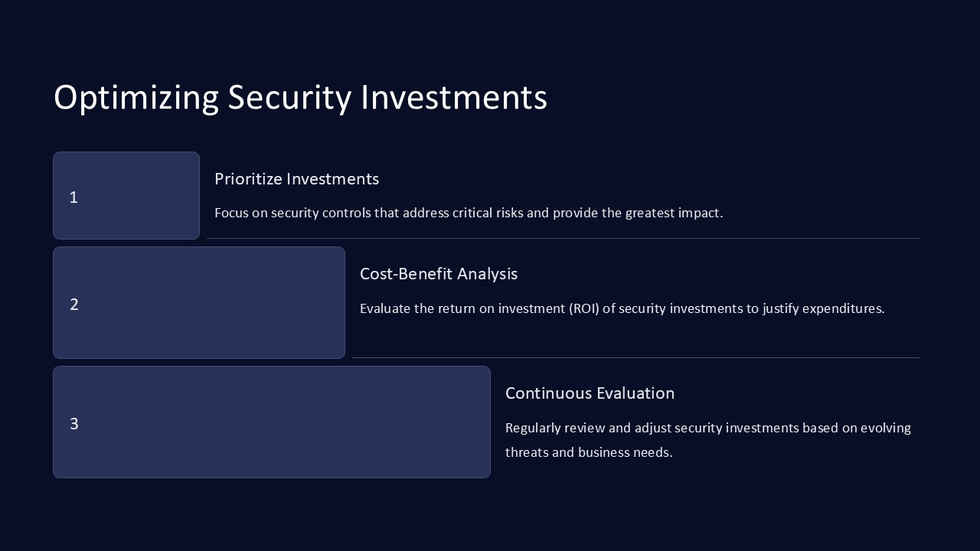Click the line 'threats and business needs.'
This screenshot has width=980, height=551.
589,452
